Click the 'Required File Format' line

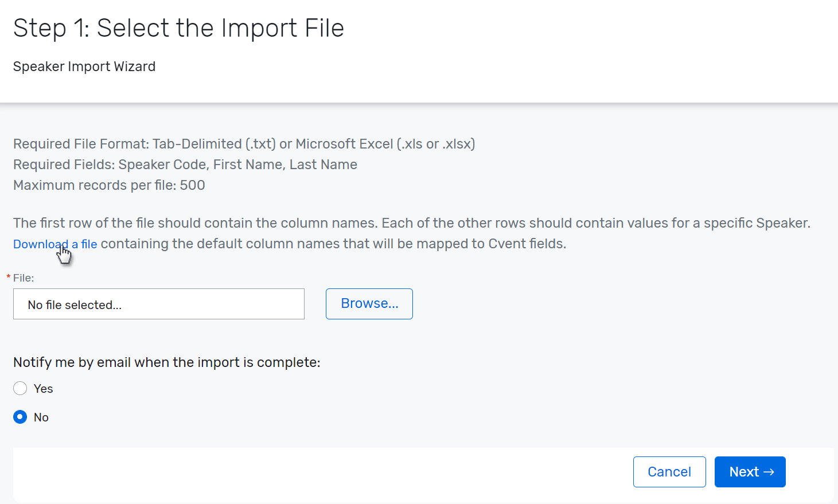coord(244,144)
